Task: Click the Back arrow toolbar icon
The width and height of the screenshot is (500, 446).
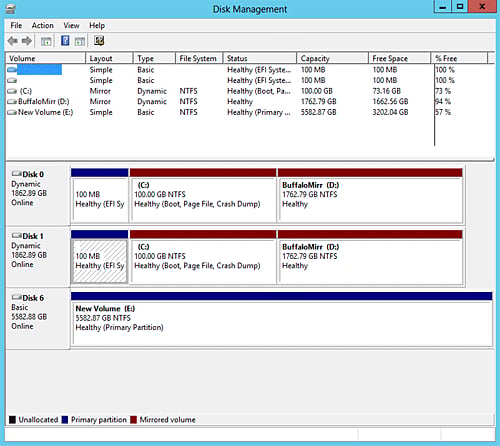Action: [13, 41]
